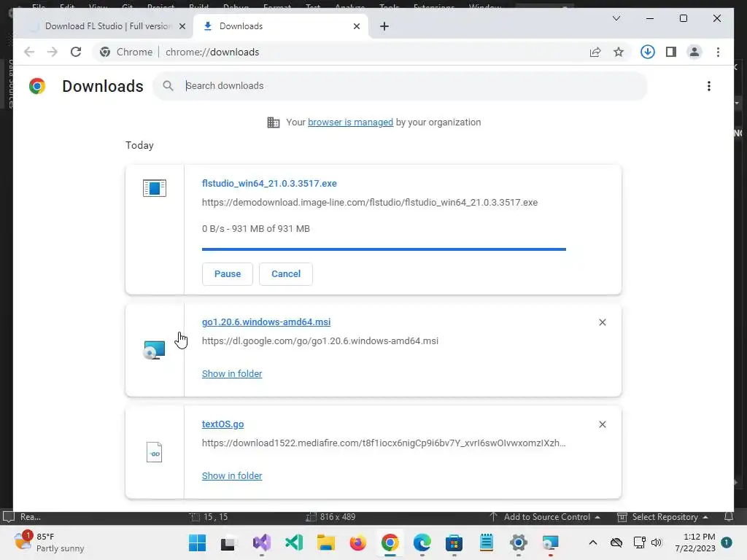
Task: Click Add to Source Control in Visual Studio
Action: [545, 517]
